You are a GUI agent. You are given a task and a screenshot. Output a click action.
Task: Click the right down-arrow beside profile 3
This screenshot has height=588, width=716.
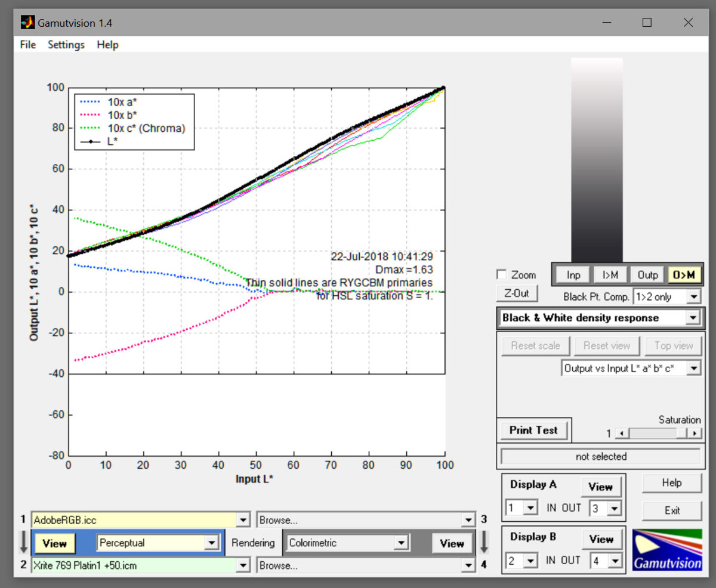(x=484, y=542)
